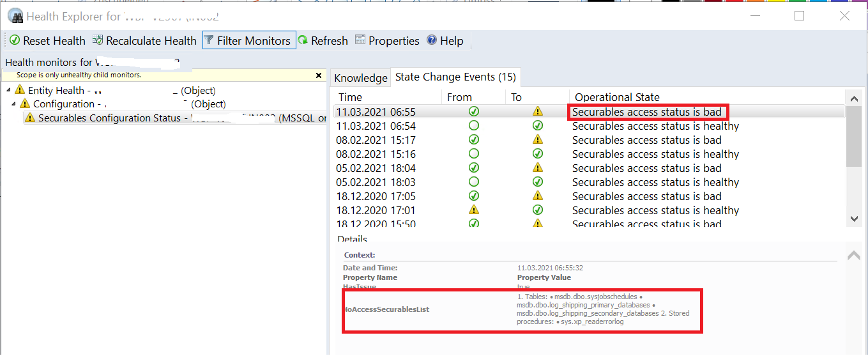Click the Properties toolbar icon
Viewport: 868px width, 356px height.
point(360,41)
